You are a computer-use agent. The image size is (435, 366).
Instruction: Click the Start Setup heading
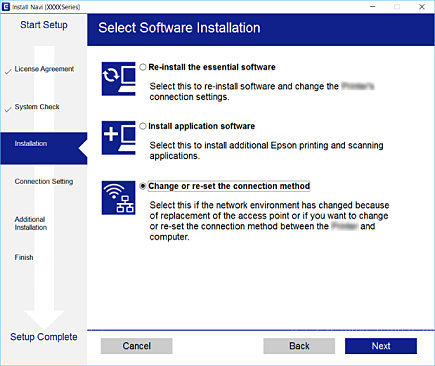[x=44, y=25]
